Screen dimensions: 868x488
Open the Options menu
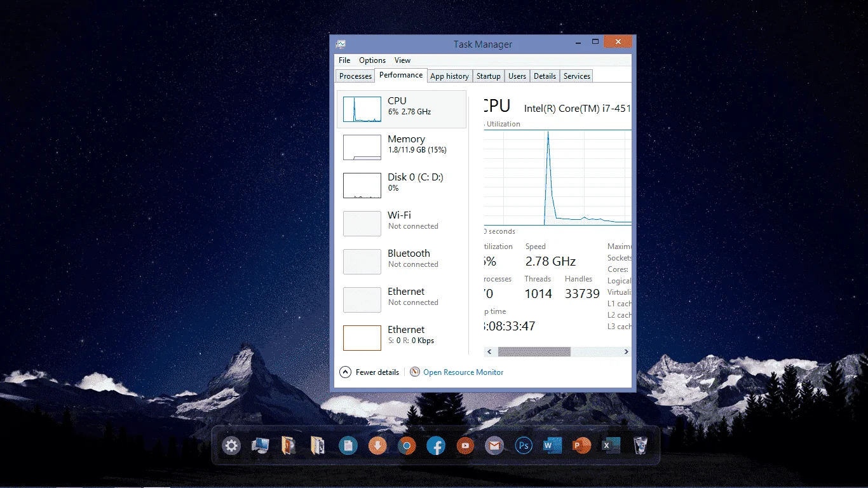(x=372, y=60)
